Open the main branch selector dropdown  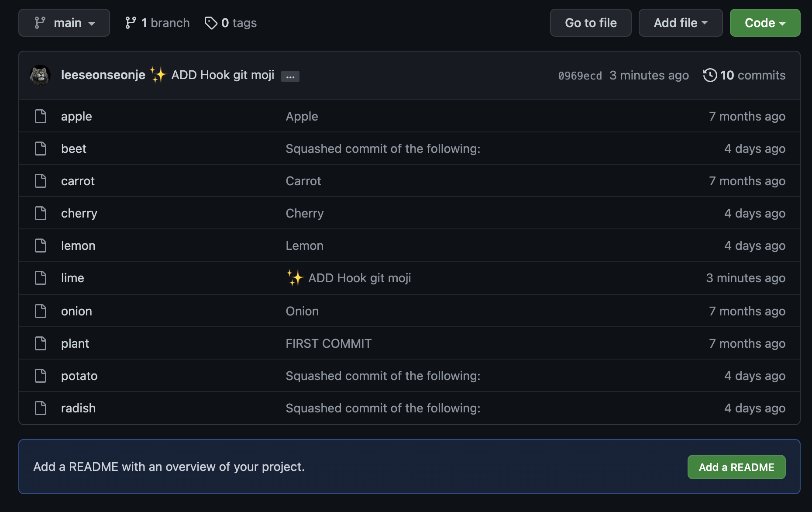(64, 23)
